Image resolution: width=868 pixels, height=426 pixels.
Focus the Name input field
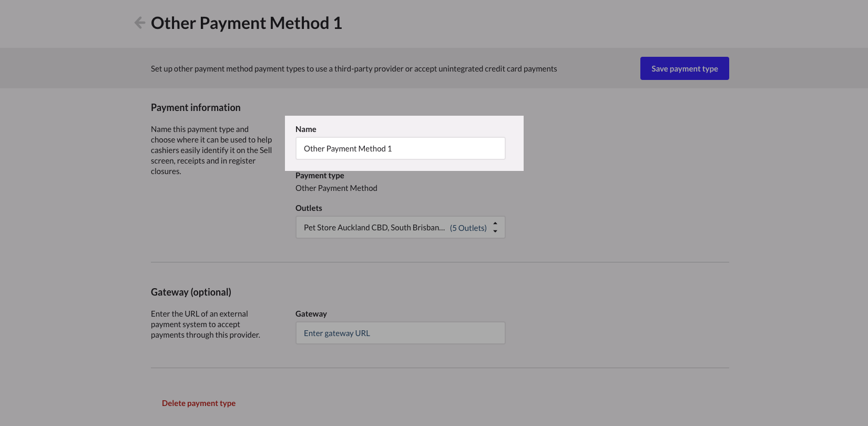[400, 148]
